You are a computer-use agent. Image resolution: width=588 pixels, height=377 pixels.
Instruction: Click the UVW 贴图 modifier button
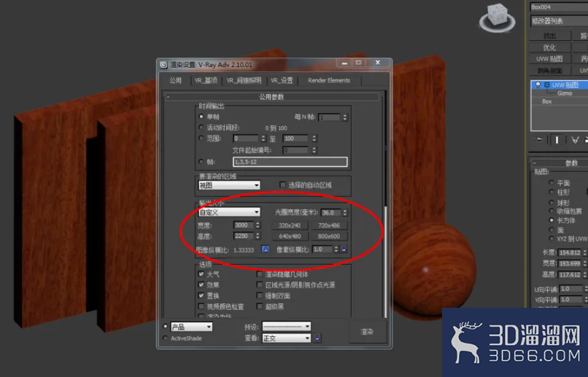point(550,59)
